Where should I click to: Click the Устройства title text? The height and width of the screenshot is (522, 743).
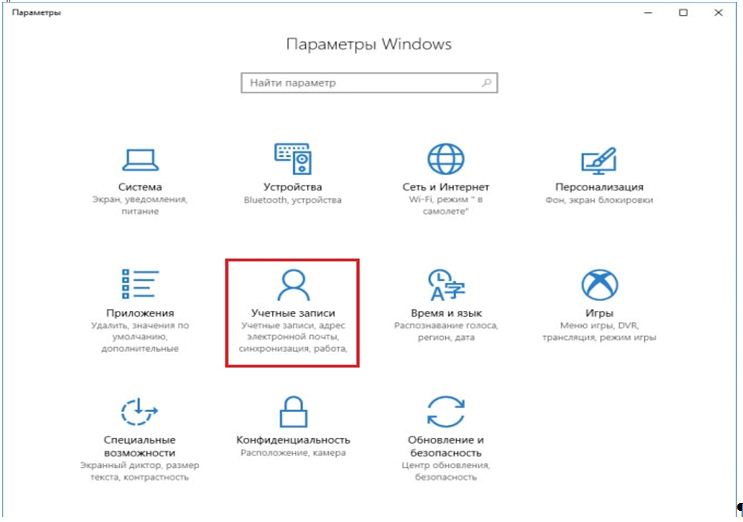(x=292, y=187)
